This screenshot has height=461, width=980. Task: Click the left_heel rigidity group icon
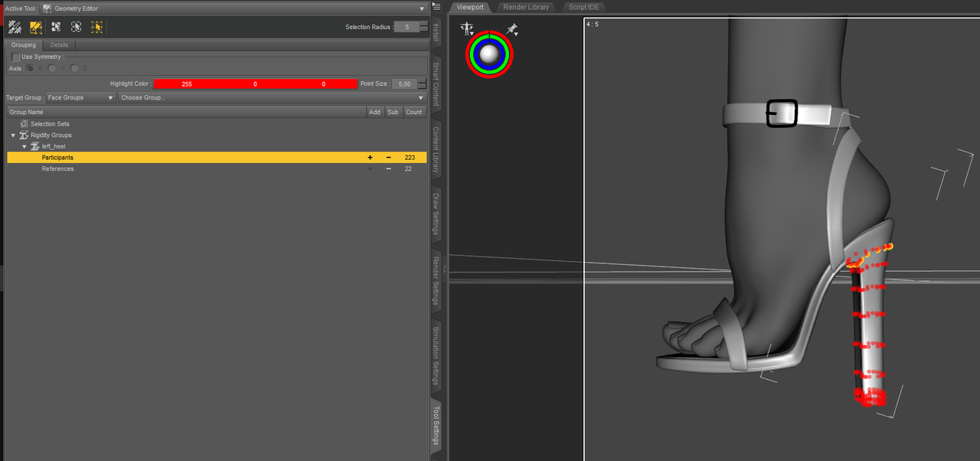click(35, 146)
